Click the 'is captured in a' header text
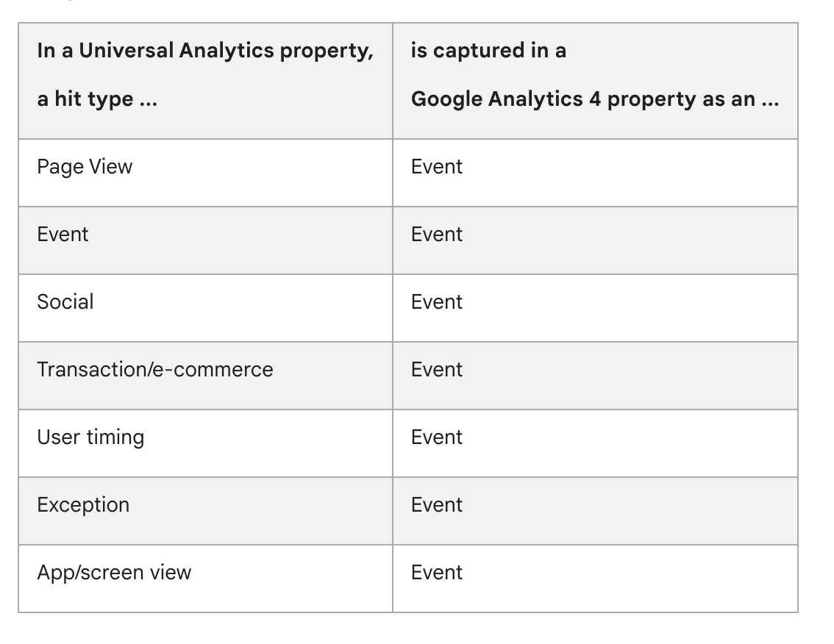The image size is (834, 644). tap(488, 51)
